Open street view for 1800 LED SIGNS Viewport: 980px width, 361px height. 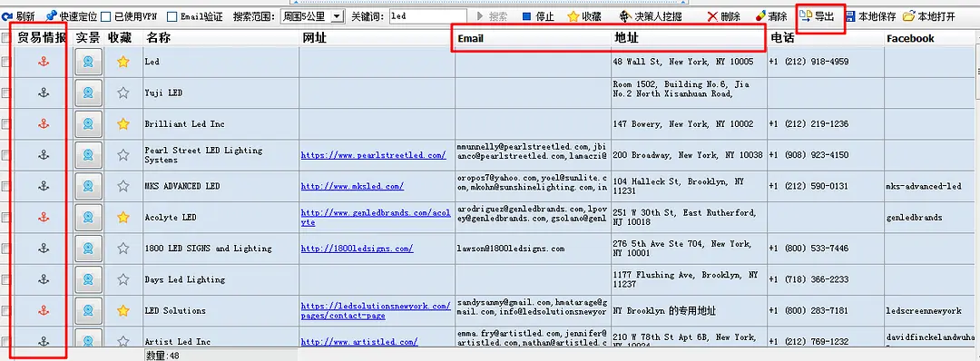point(89,248)
